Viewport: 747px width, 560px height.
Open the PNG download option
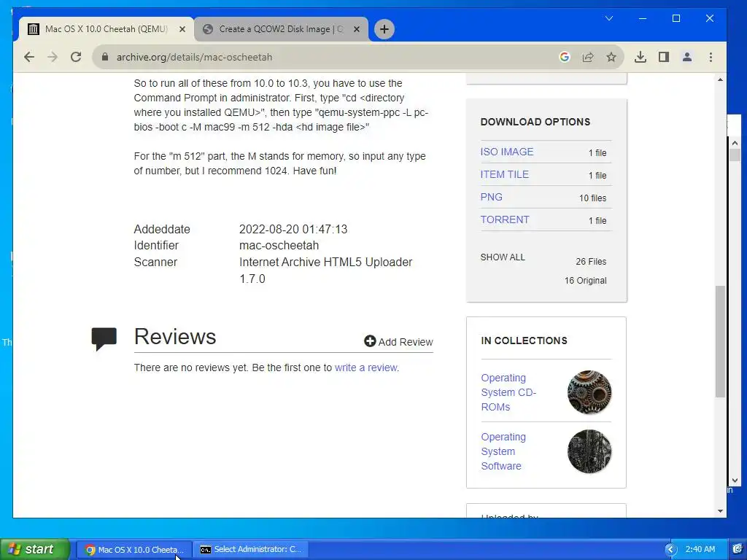[x=491, y=197]
